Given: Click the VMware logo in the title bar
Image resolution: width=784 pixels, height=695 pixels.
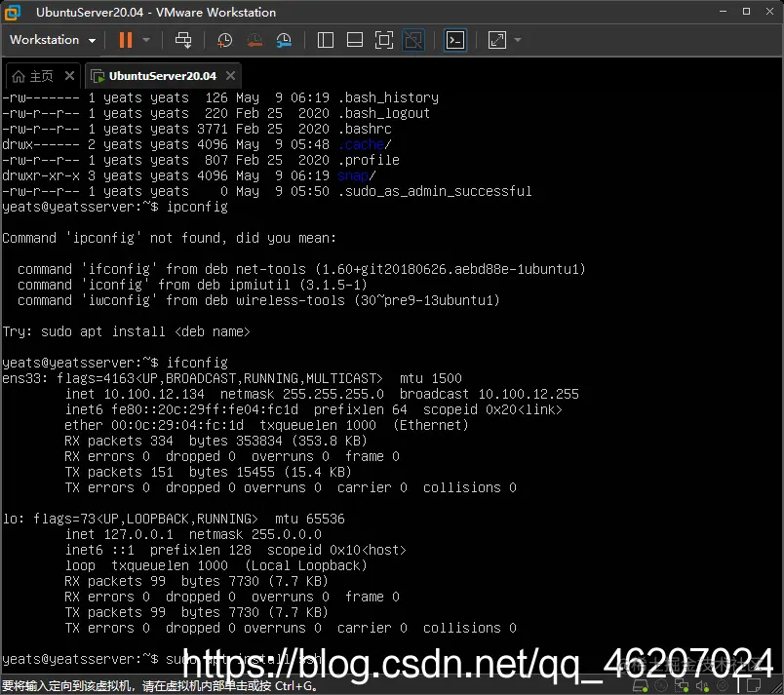Looking at the screenshot, I should [x=13, y=13].
